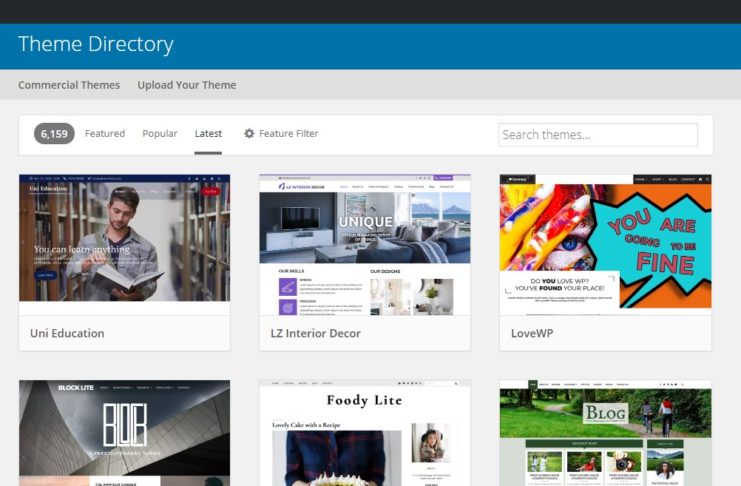The image size is (741, 486).
Task: Open the Block Lite theme thumbnail
Action: tap(125, 433)
